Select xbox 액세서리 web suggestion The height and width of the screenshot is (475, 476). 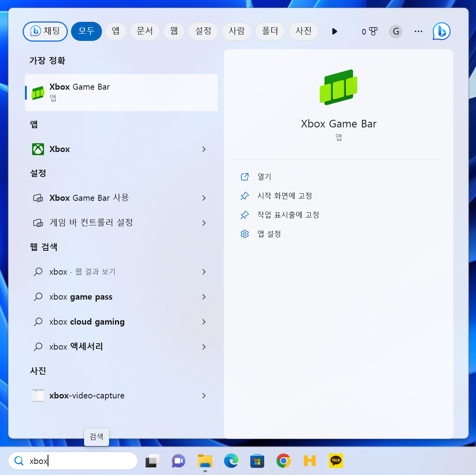point(76,346)
